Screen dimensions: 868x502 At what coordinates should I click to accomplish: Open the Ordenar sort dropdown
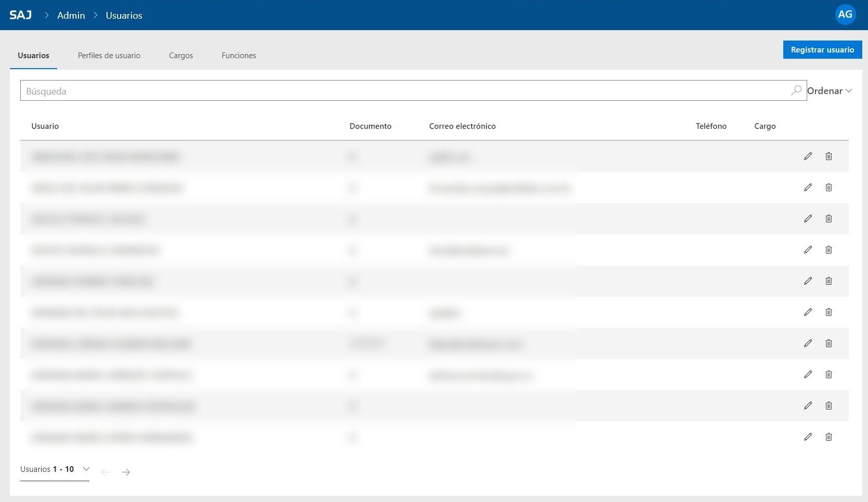(830, 91)
